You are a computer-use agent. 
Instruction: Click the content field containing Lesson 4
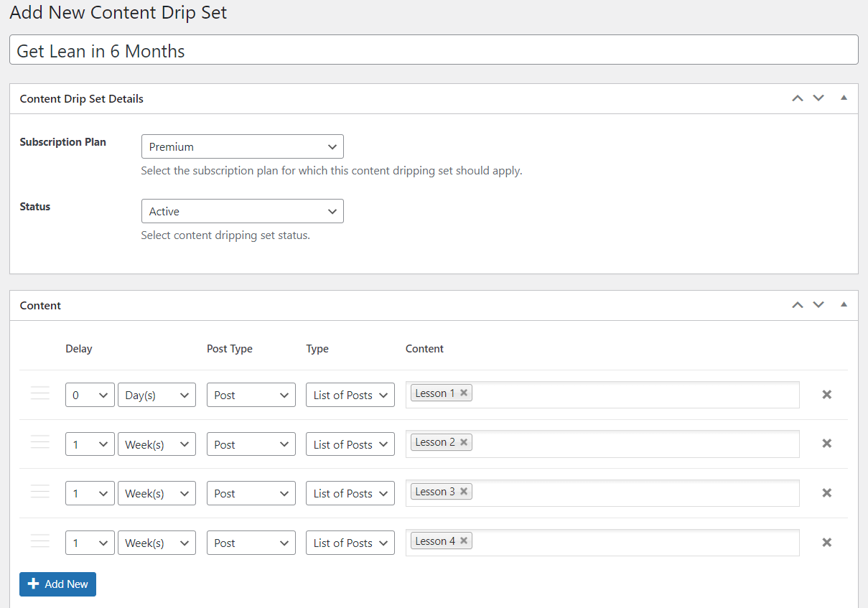[x=602, y=542]
